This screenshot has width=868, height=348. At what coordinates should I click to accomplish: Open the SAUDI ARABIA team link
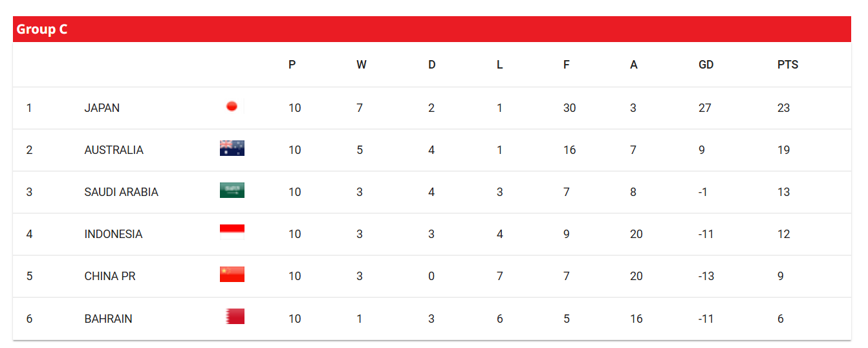point(122,192)
